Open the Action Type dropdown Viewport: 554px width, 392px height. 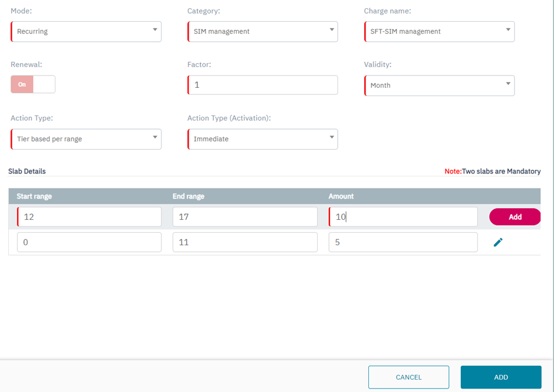(86, 139)
